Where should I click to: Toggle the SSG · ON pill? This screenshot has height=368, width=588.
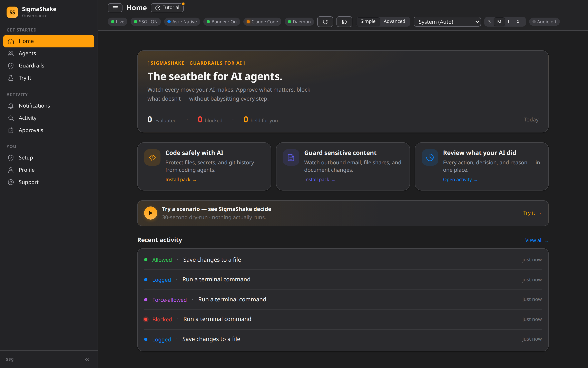pyautogui.click(x=146, y=22)
